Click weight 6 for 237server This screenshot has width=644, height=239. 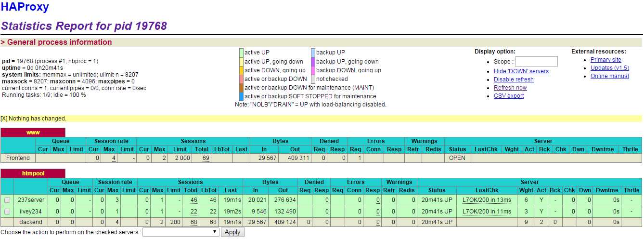coord(526,200)
